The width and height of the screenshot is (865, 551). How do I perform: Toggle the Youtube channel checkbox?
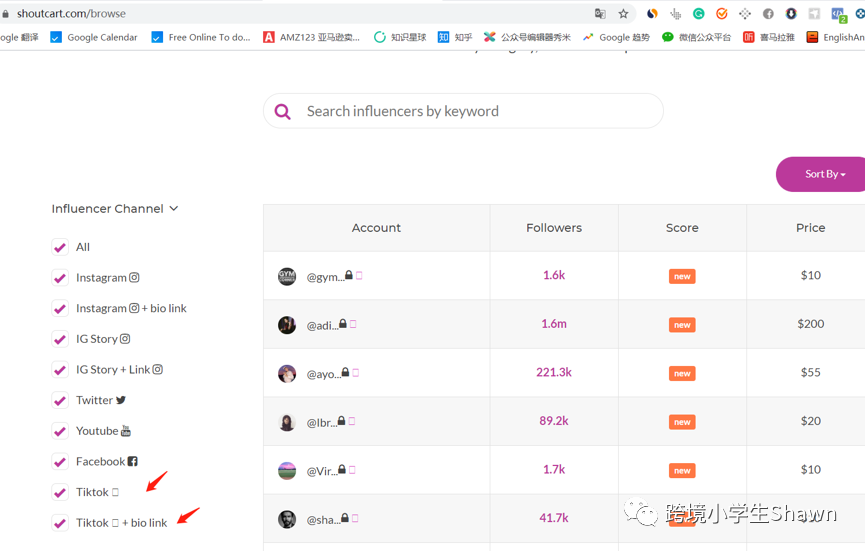pyautogui.click(x=60, y=432)
